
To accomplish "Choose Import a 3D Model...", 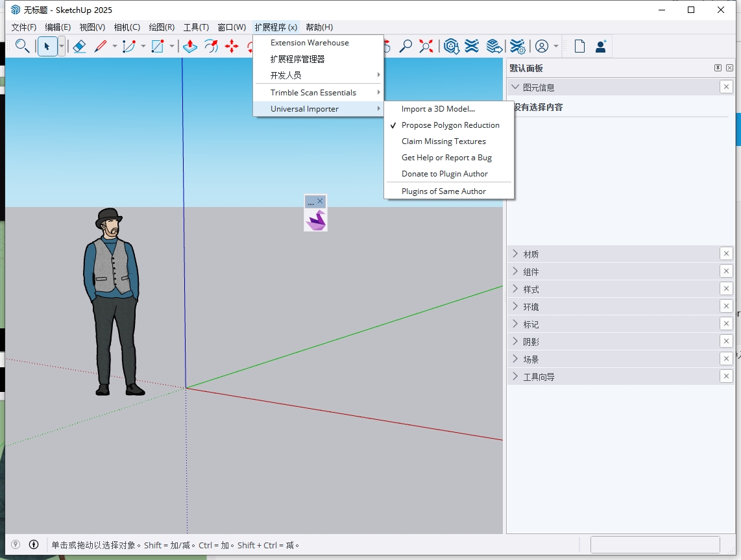I will point(449,109).
